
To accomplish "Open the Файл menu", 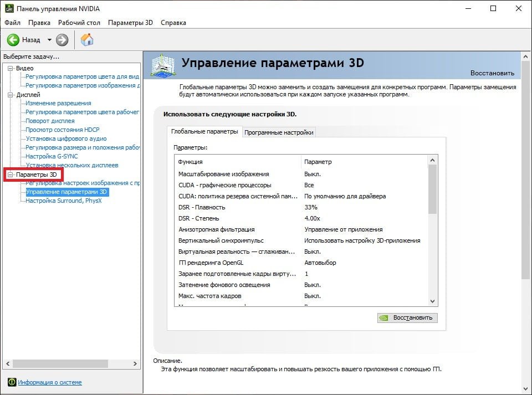I will 13,23.
